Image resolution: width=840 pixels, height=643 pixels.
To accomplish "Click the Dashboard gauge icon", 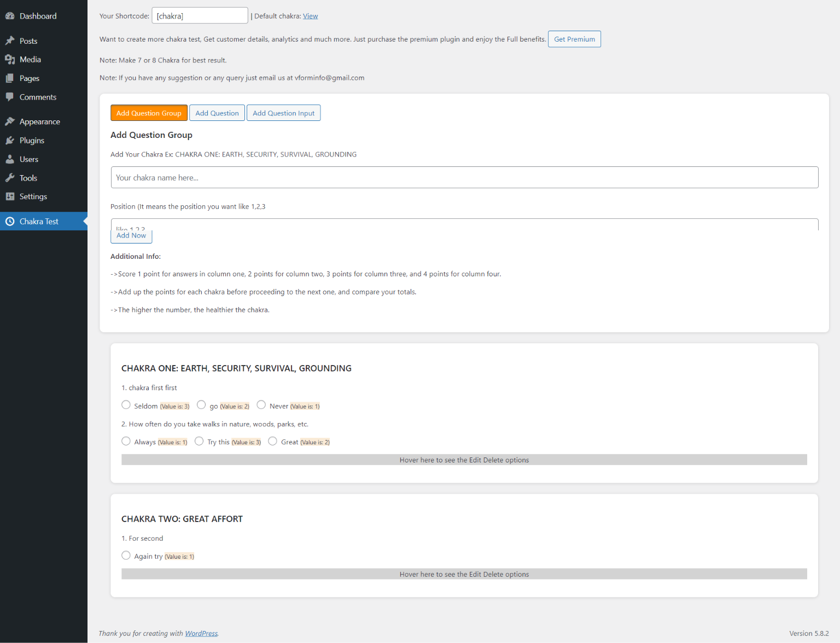I will [10, 16].
